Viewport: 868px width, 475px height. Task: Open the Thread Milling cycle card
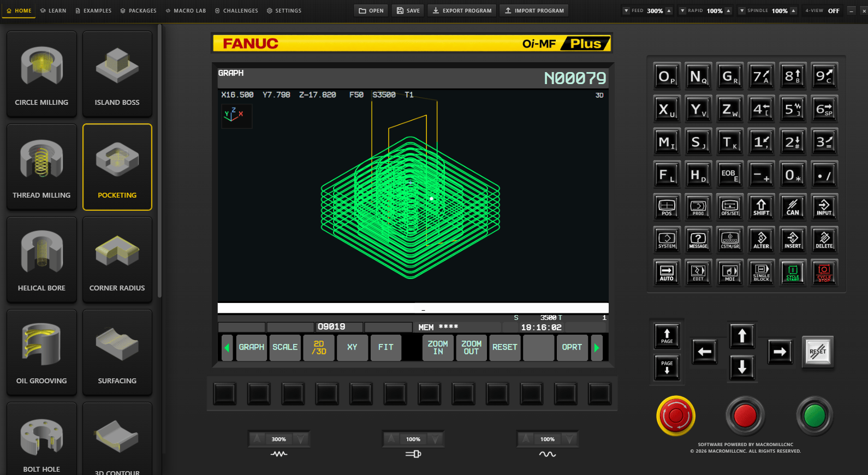click(41, 167)
